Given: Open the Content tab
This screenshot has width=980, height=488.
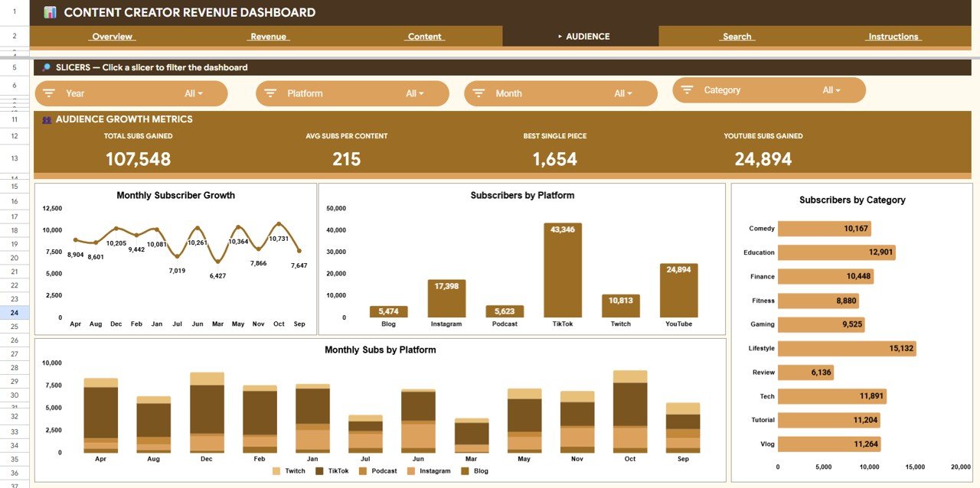Looking at the screenshot, I should click(423, 36).
